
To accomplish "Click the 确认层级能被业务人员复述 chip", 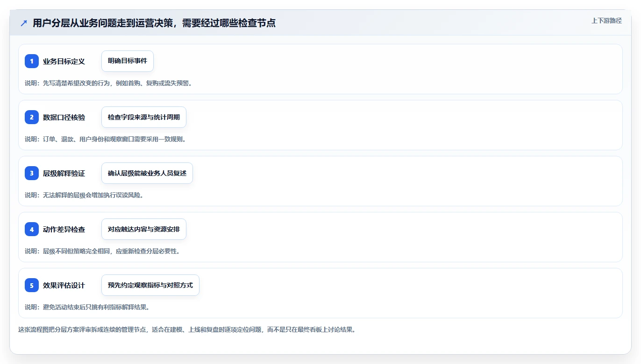I will pos(147,173).
